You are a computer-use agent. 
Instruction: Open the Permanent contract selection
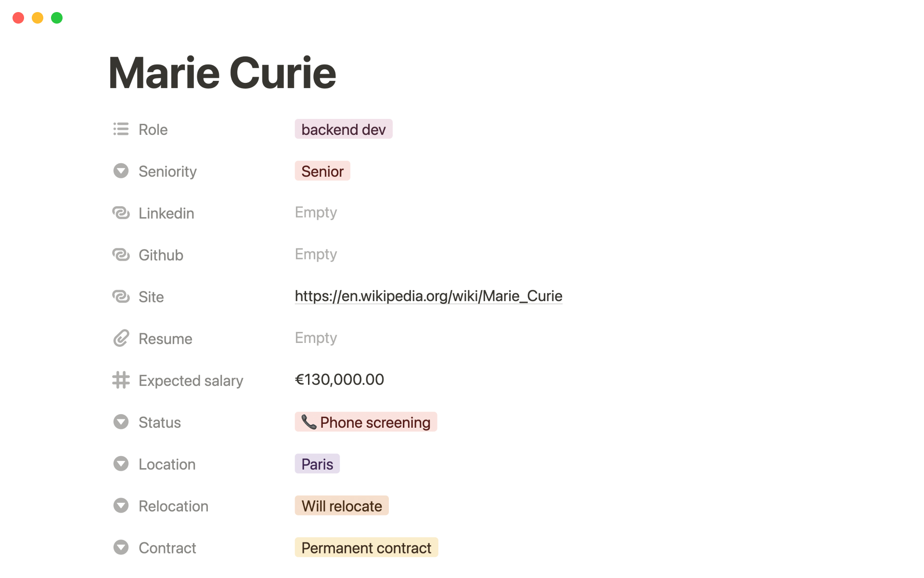(x=366, y=548)
